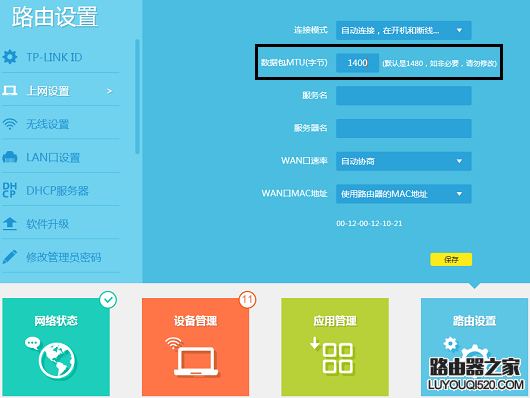
Task: Open 无线设置 from the sidebar
Action: pyautogui.click(x=61, y=124)
